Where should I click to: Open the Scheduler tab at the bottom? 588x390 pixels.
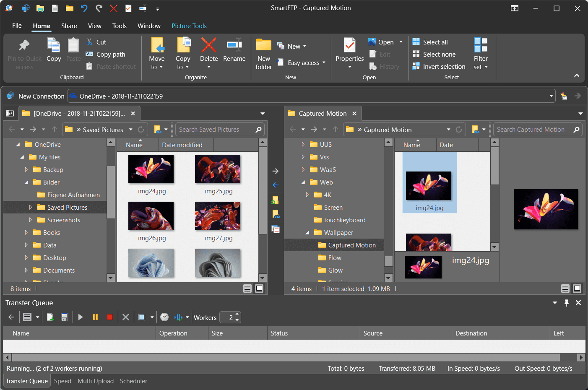point(134,381)
